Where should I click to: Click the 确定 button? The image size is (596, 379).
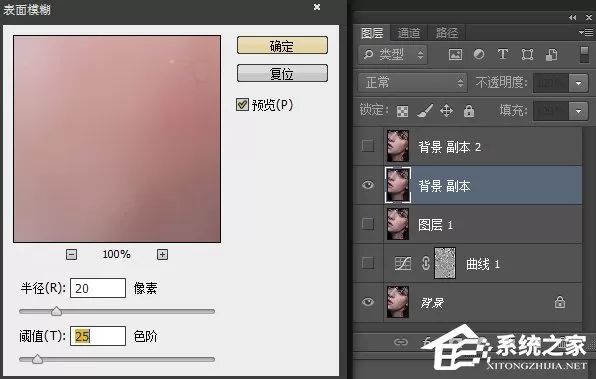pyautogui.click(x=282, y=46)
